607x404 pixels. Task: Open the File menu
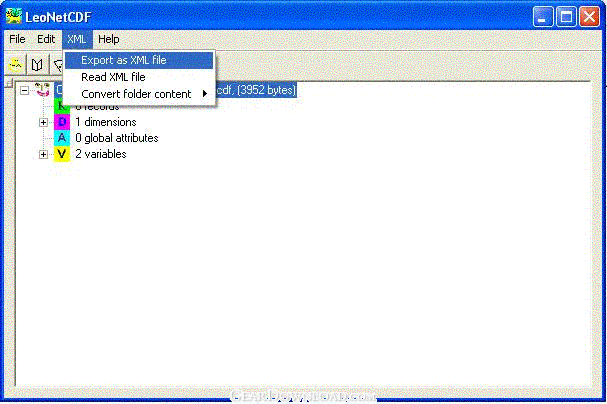(17, 39)
